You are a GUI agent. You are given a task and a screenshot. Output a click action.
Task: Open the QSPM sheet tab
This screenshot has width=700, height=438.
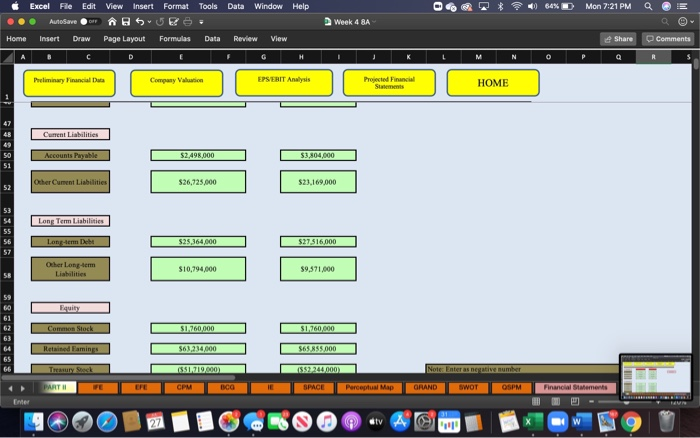[511, 388]
